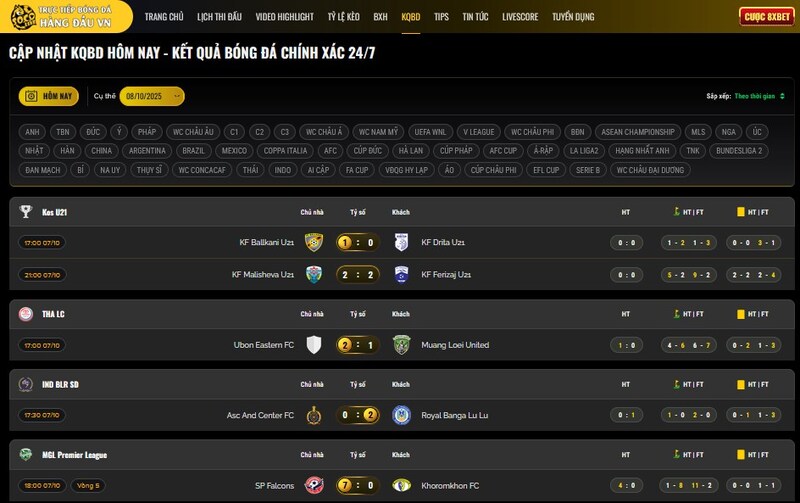Click the KF Ballkani U21 team crest

(x=313, y=242)
